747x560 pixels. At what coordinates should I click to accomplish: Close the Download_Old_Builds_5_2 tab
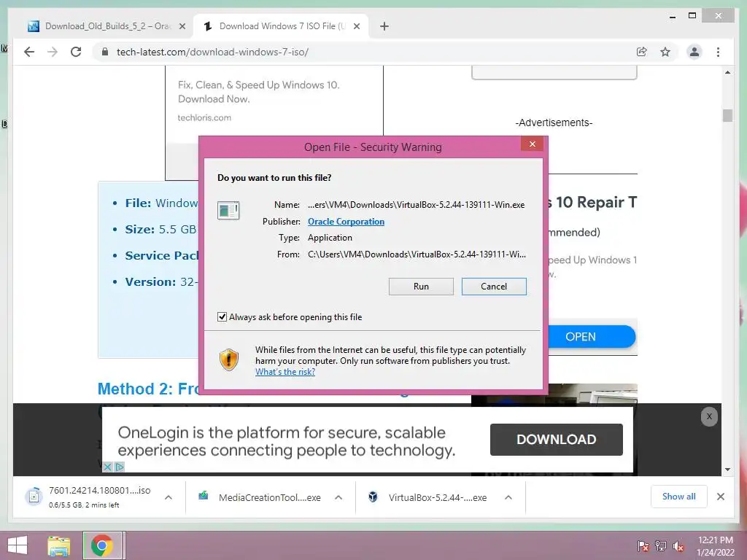[182, 27]
